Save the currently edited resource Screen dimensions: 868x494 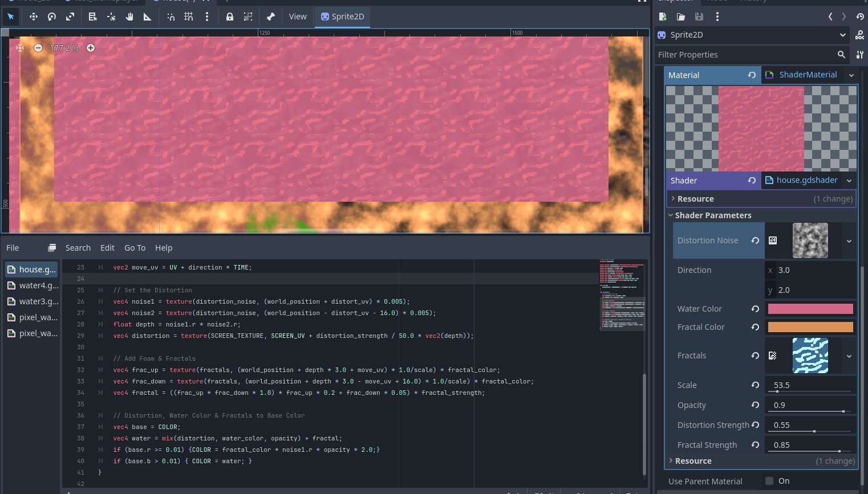pyautogui.click(x=699, y=17)
